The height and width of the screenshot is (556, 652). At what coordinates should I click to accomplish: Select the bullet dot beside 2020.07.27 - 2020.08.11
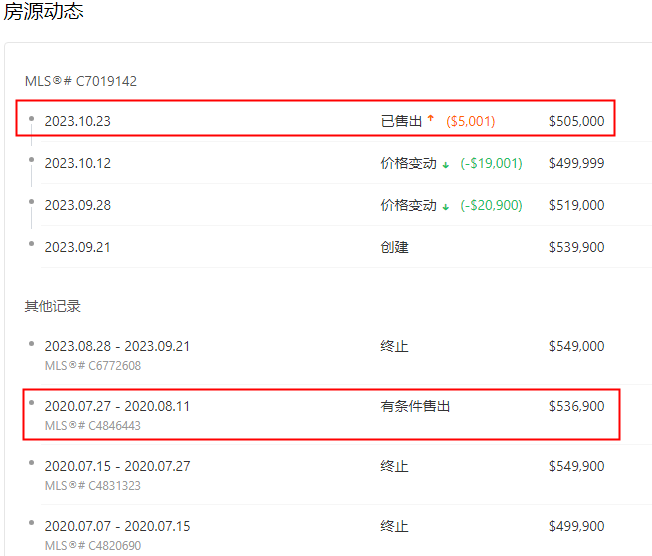(31, 403)
